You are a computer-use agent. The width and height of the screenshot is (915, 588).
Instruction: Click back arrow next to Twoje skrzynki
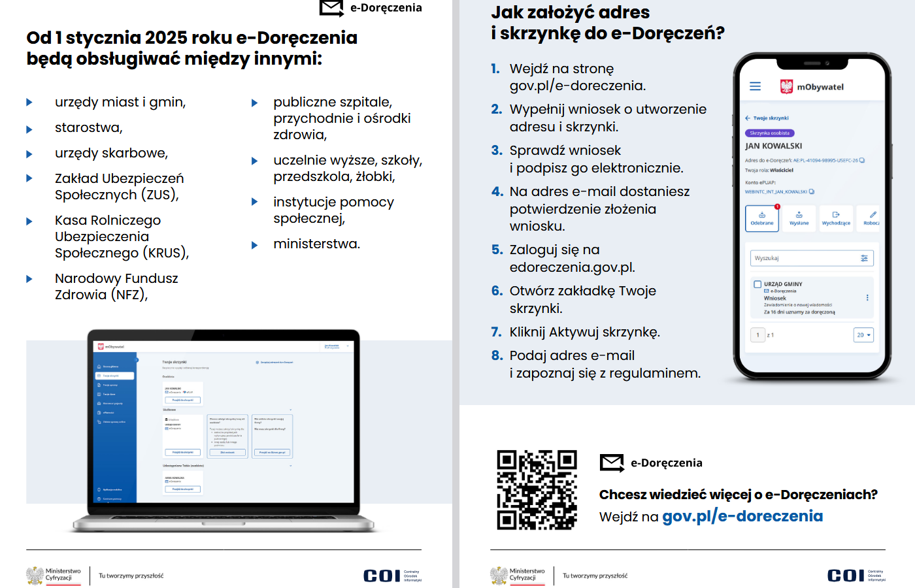coord(748,118)
